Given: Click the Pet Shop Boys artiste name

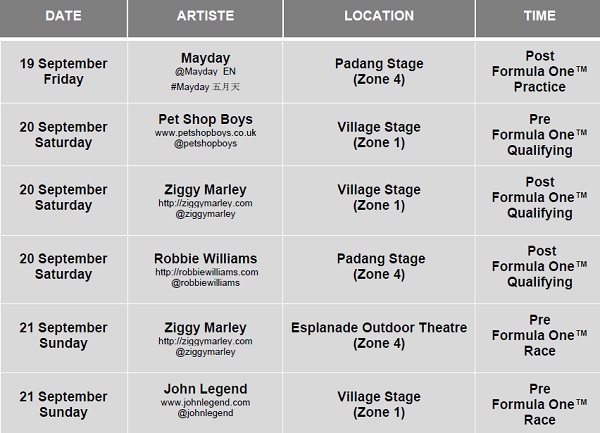Looking at the screenshot, I should click(205, 119).
